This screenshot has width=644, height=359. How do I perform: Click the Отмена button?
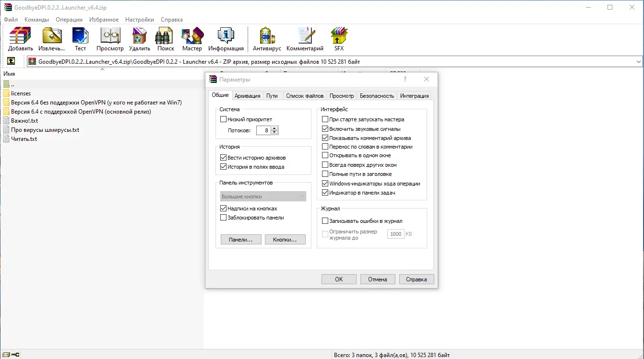pyautogui.click(x=378, y=279)
